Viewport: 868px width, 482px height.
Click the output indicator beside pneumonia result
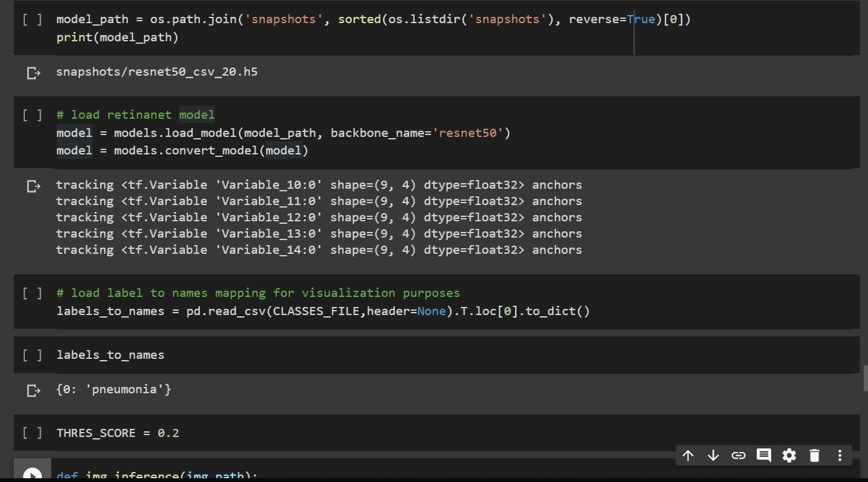tap(32, 389)
